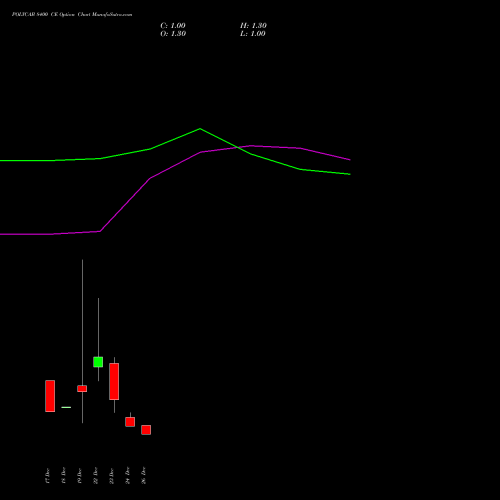Select the low value 'L: 1.00'
The height and width of the screenshot is (500, 500).
point(253,34)
